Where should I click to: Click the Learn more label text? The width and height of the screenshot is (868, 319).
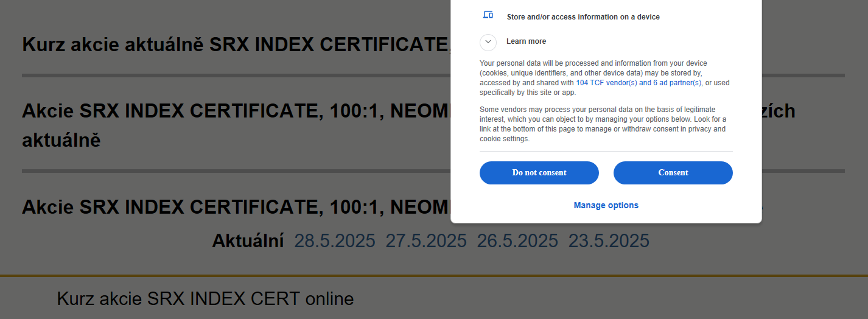click(526, 41)
